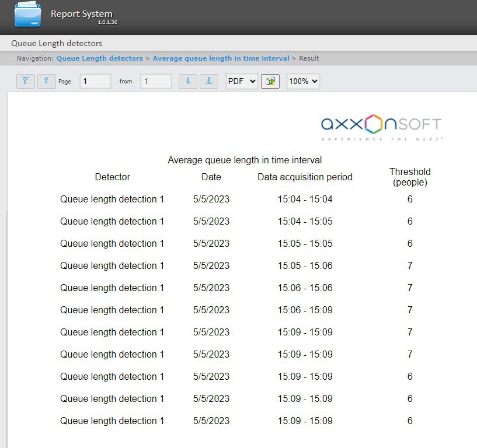
Task: Click the Data acquisition period column header
Action: click(305, 177)
